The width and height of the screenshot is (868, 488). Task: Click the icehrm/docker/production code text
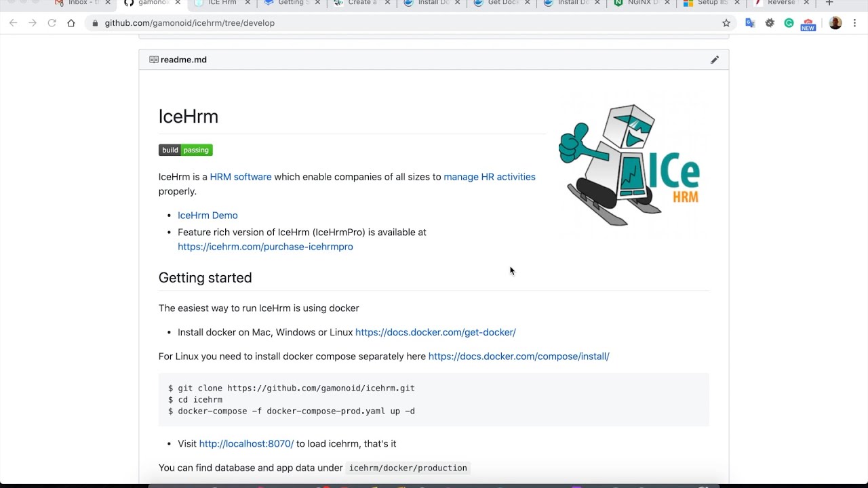408,468
